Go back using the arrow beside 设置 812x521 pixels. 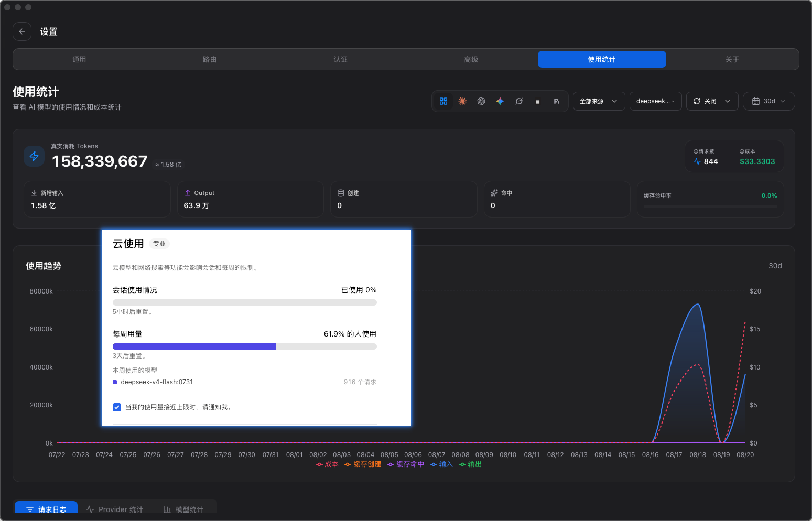pos(22,31)
